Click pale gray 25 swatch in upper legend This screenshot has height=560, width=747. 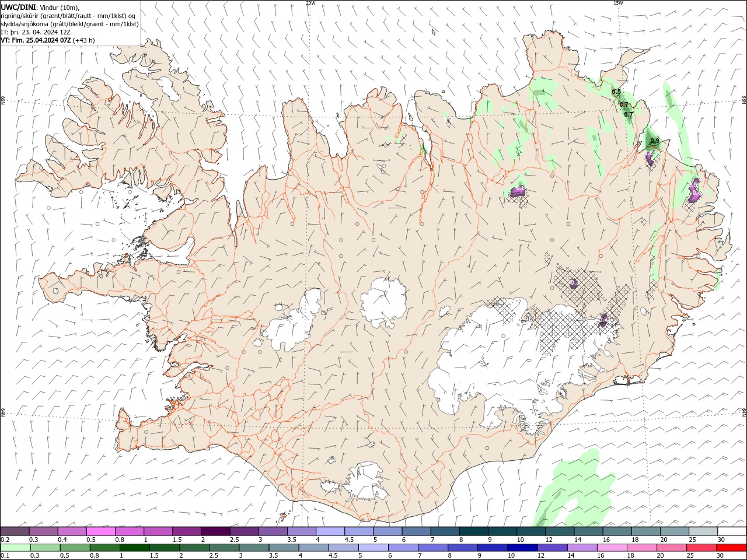703,531
